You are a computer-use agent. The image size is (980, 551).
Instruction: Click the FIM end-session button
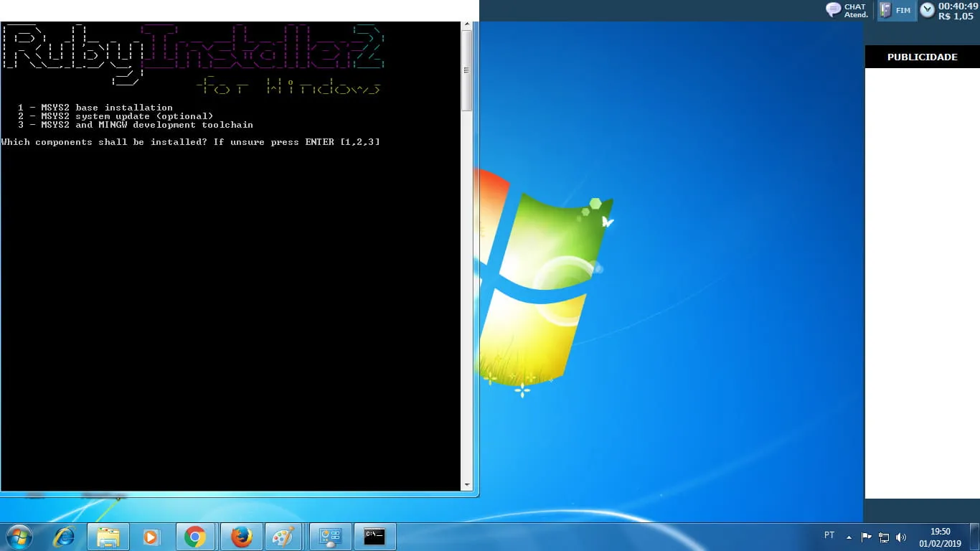pos(896,10)
